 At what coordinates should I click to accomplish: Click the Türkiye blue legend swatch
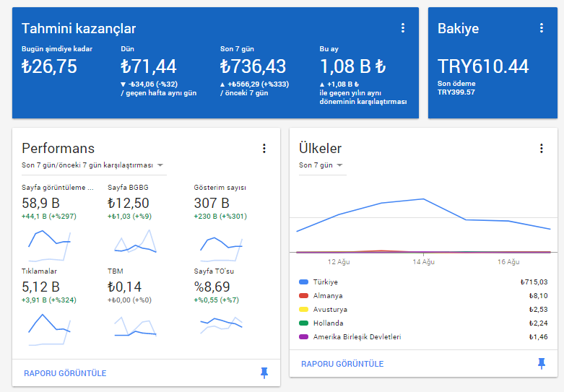pyautogui.click(x=304, y=282)
